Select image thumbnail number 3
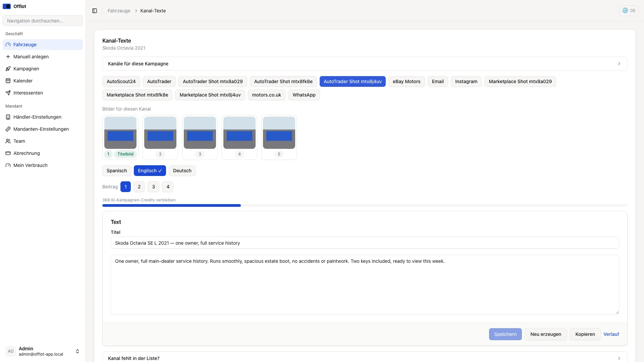This screenshot has width=644, height=362. (x=200, y=133)
